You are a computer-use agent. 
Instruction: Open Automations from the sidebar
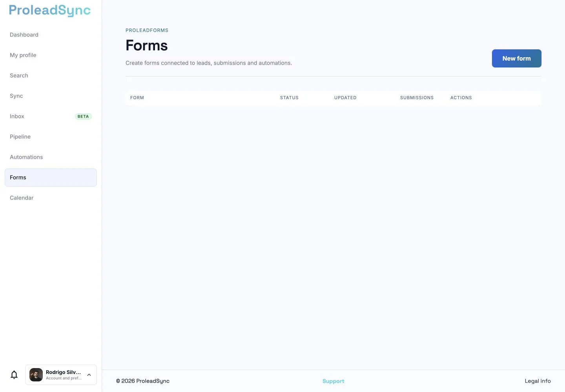coord(51,157)
